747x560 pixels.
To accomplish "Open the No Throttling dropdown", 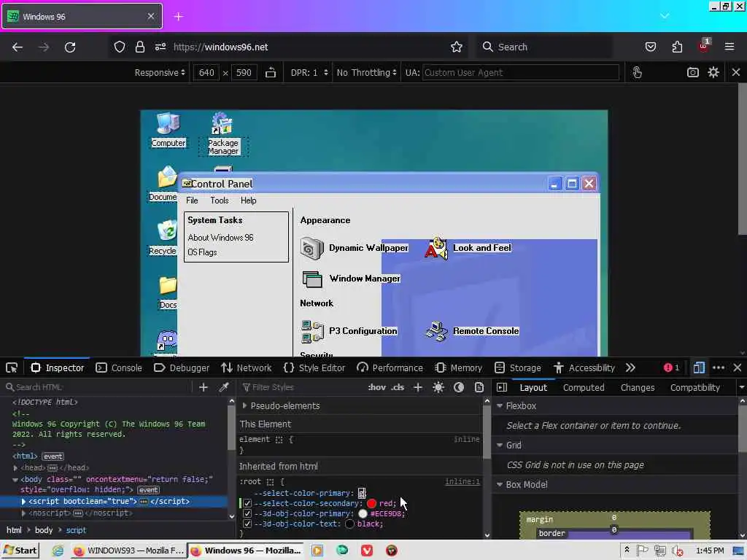I will (x=366, y=72).
